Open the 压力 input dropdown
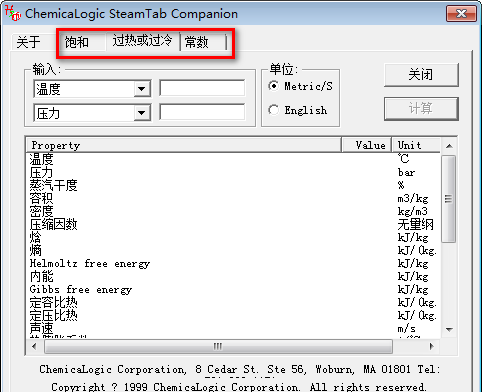482x392 pixels. tap(142, 113)
